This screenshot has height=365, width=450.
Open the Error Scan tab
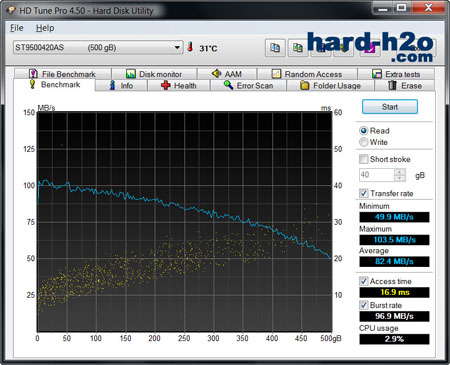pos(248,86)
